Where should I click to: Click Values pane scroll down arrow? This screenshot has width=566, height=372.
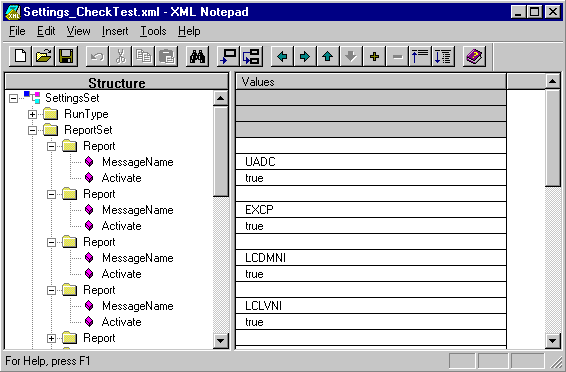click(552, 340)
